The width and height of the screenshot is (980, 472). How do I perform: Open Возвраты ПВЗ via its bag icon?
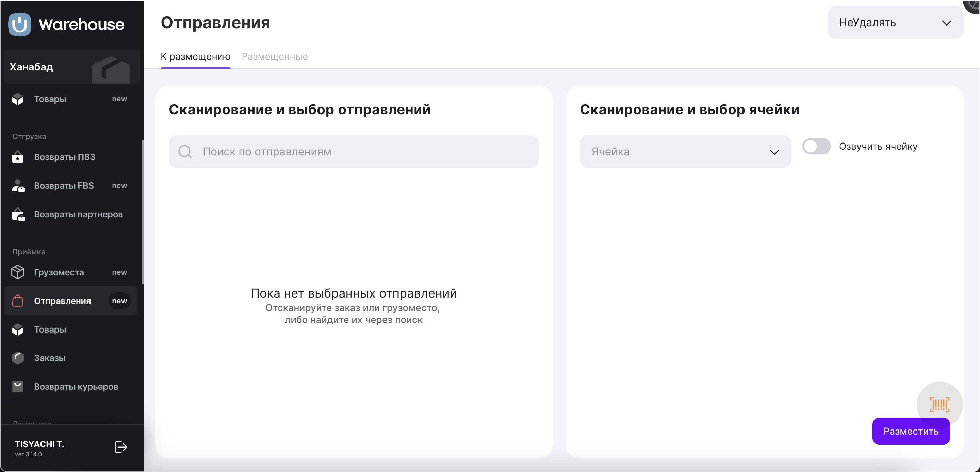17,157
